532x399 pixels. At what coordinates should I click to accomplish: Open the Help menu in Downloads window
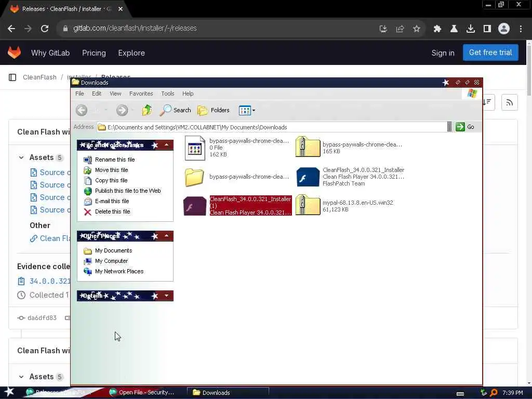point(188,94)
